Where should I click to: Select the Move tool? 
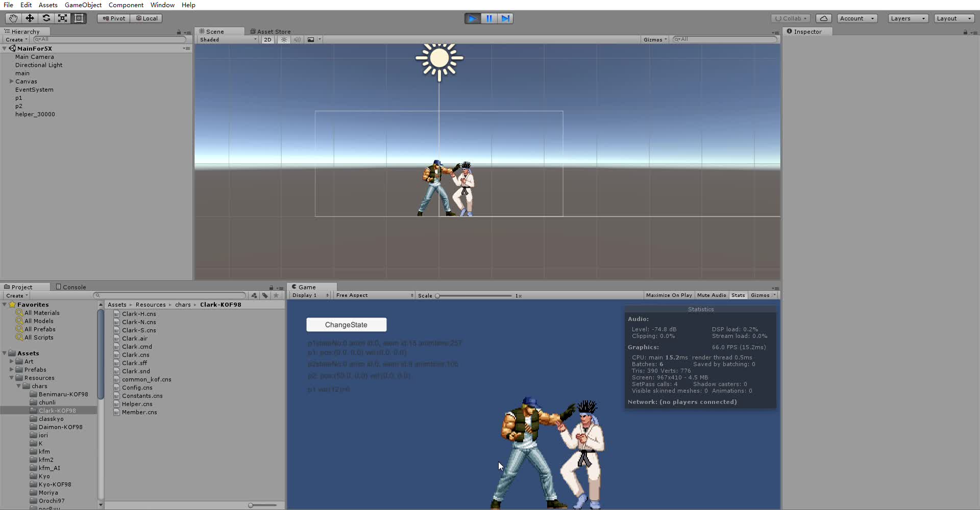pyautogui.click(x=29, y=18)
